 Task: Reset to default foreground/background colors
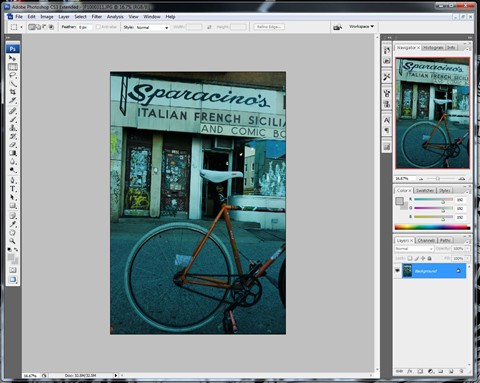(x=9, y=249)
